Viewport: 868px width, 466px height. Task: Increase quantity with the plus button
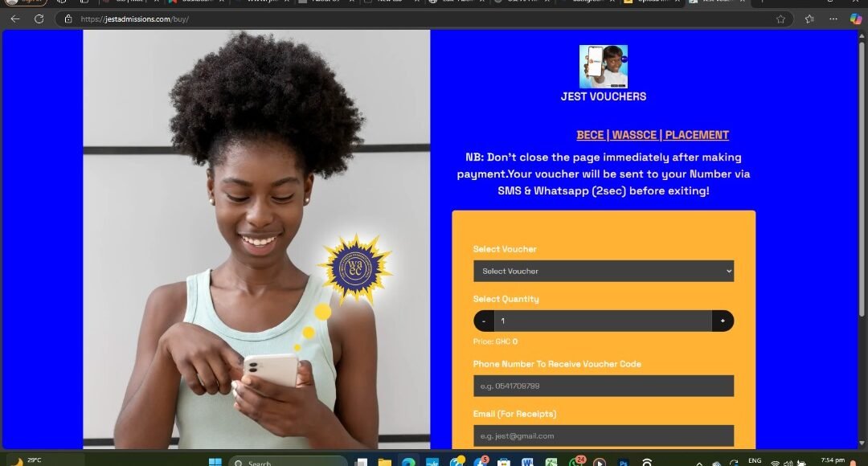pyautogui.click(x=723, y=321)
